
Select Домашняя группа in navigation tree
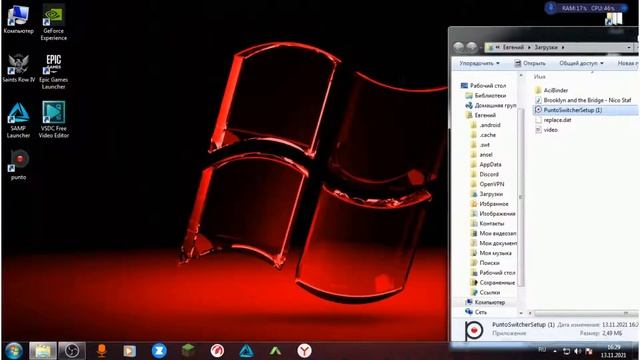[491, 105]
